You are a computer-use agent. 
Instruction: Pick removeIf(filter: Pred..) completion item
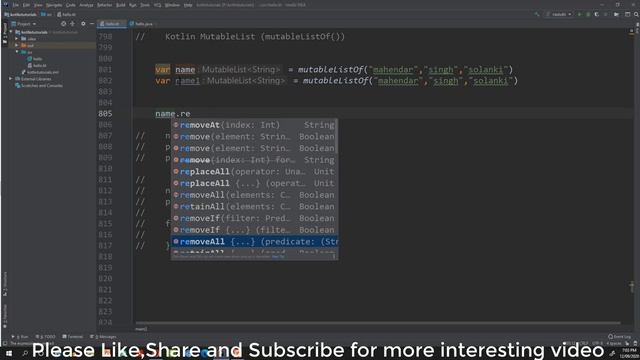pos(254,218)
